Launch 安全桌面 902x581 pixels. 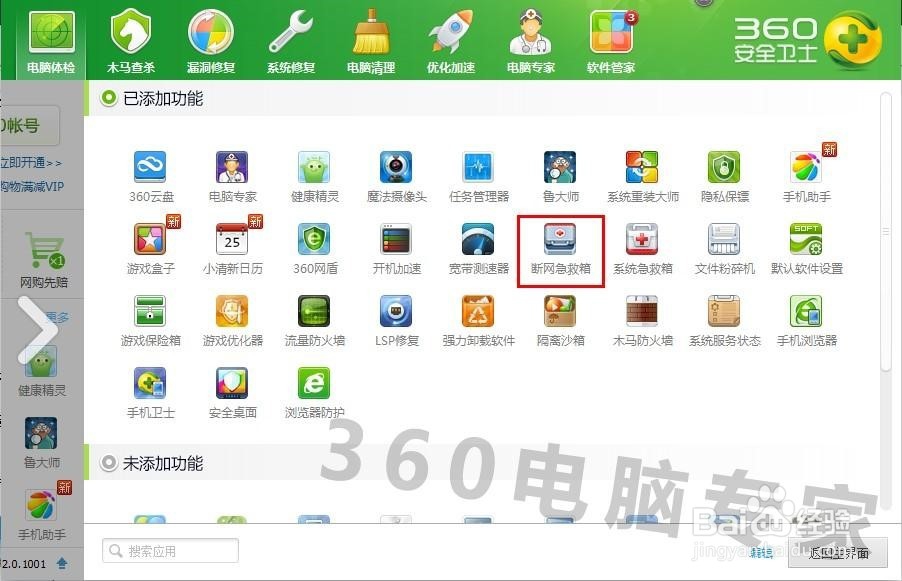click(x=232, y=392)
